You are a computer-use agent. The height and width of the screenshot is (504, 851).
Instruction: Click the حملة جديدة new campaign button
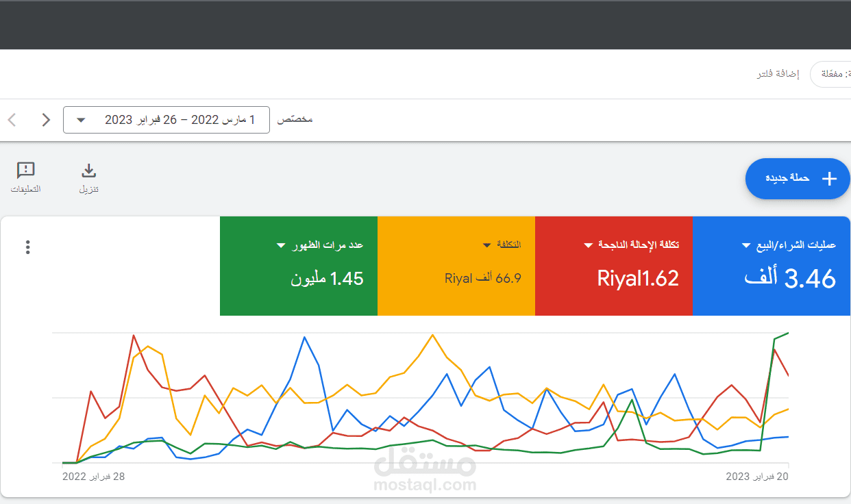[798, 179]
